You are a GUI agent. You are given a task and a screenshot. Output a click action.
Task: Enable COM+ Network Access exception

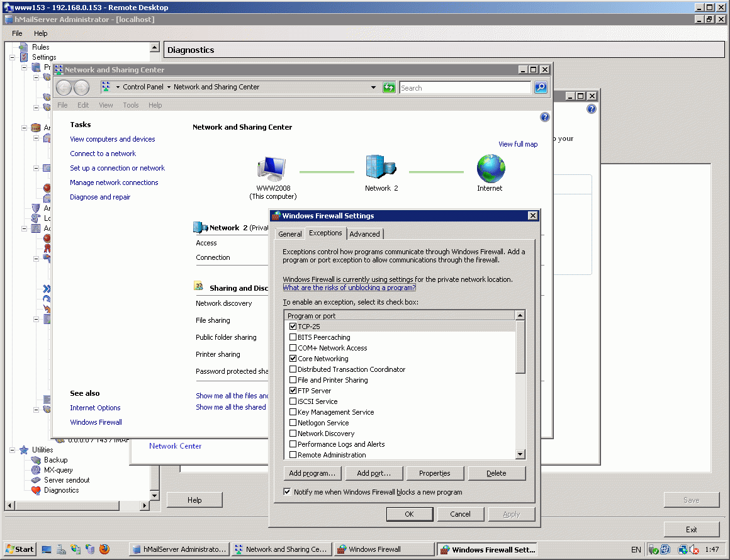click(x=293, y=348)
